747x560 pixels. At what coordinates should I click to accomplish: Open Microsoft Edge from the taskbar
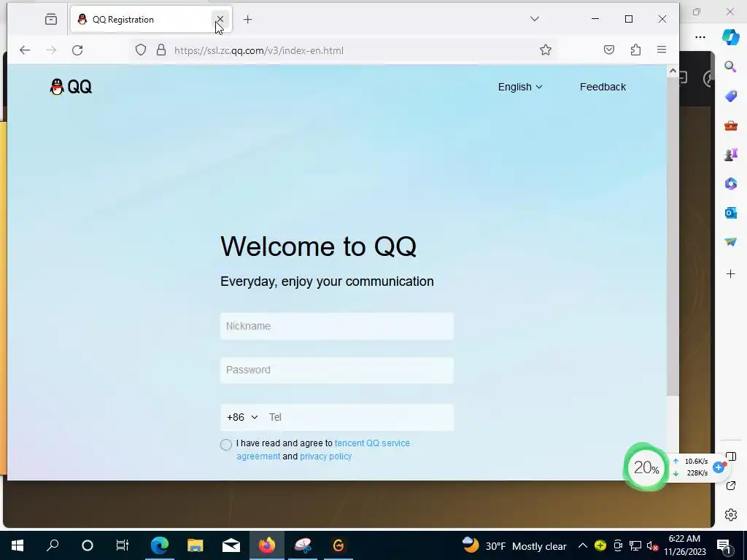tap(160, 545)
